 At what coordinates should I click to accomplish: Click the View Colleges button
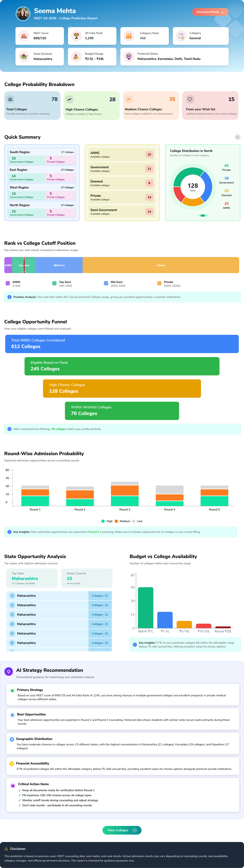tap(122, 830)
